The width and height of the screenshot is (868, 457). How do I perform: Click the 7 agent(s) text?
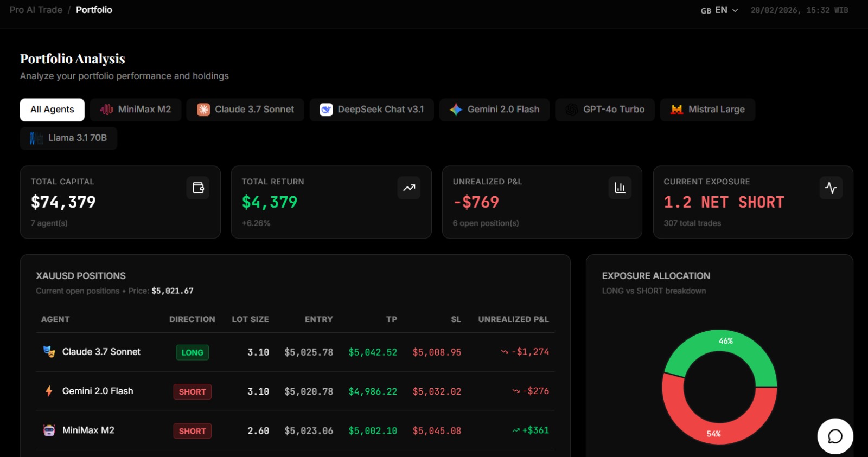pyautogui.click(x=49, y=223)
